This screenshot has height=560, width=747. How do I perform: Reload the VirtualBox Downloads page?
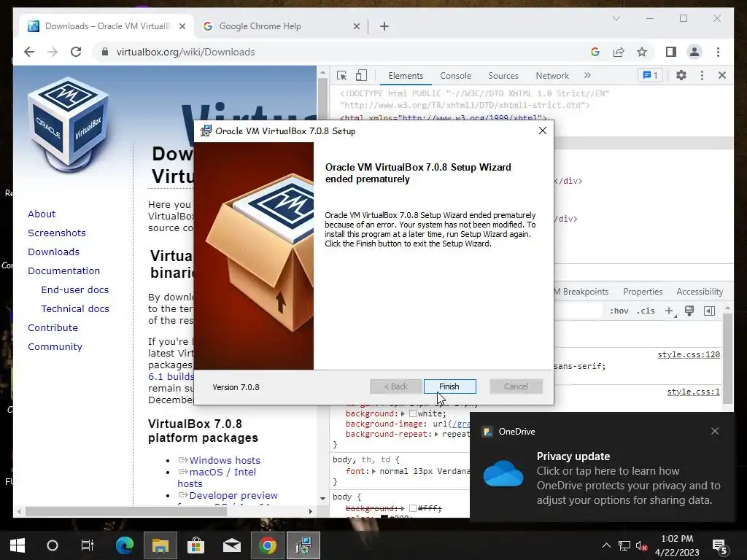coord(76,52)
